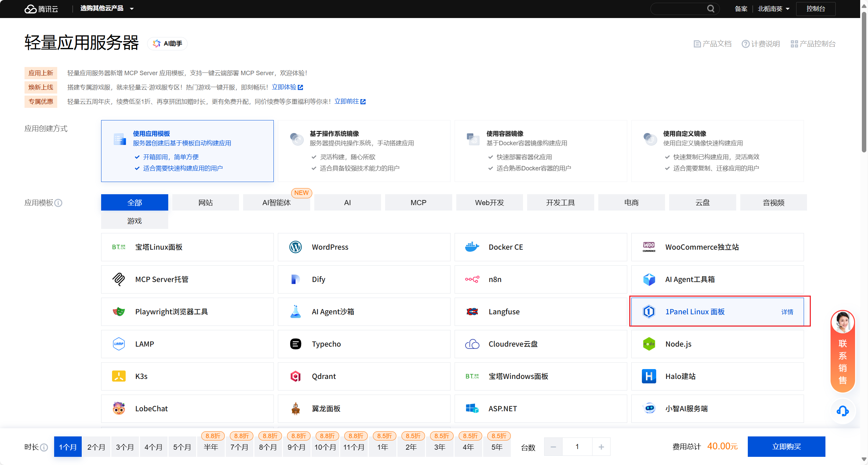Click the AI Agent工具箱 cube icon
The image size is (868, 465).
pos(649,279)
